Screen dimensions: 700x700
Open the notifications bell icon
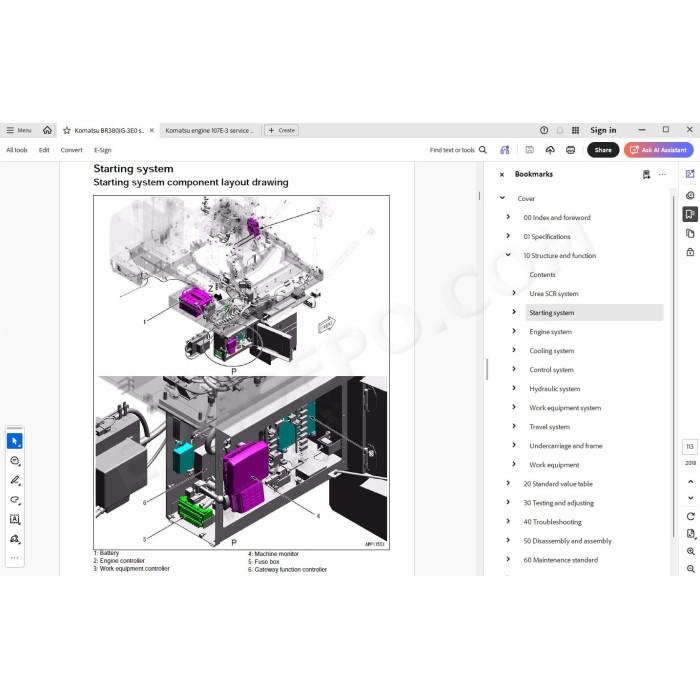pyautogui.click(x=560, y=130)
